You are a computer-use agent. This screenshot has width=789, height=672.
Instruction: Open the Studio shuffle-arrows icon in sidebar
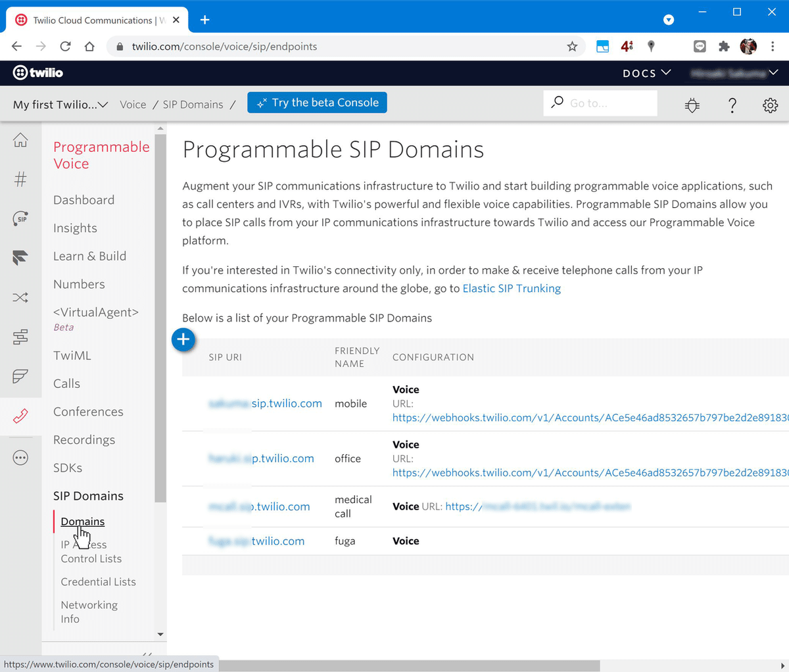click(20, 298)
